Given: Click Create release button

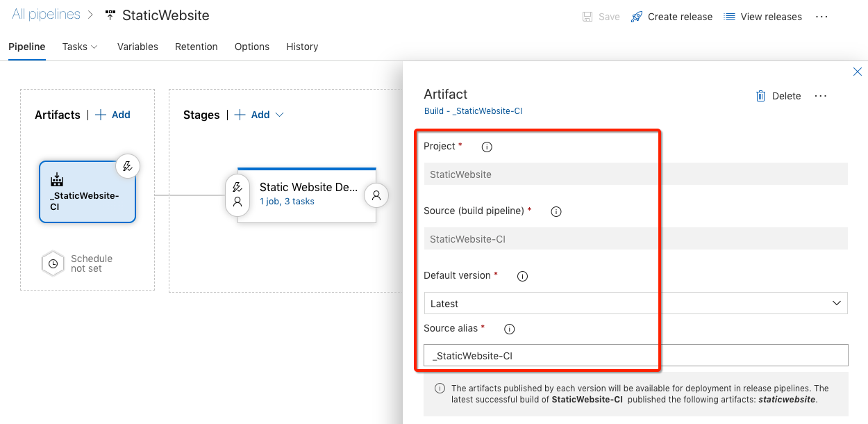Looking at the screenshot, I should point(671,17).
